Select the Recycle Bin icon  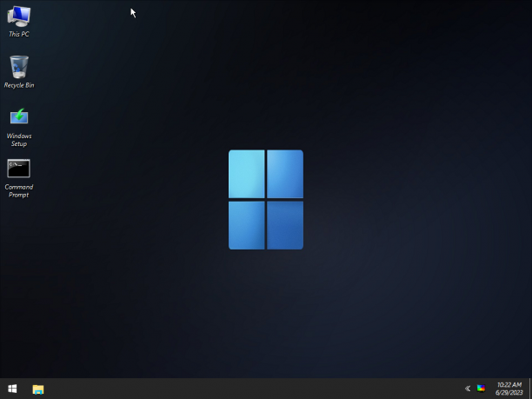pos(19,72)
